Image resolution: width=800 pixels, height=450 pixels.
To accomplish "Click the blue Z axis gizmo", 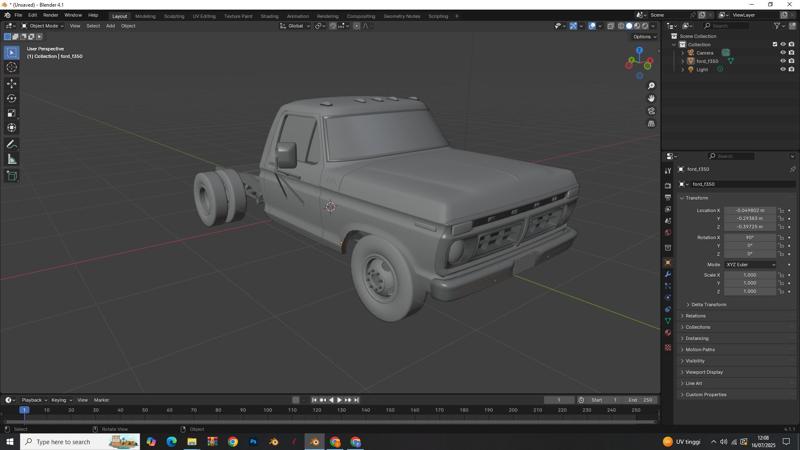I will pos(639,51).
